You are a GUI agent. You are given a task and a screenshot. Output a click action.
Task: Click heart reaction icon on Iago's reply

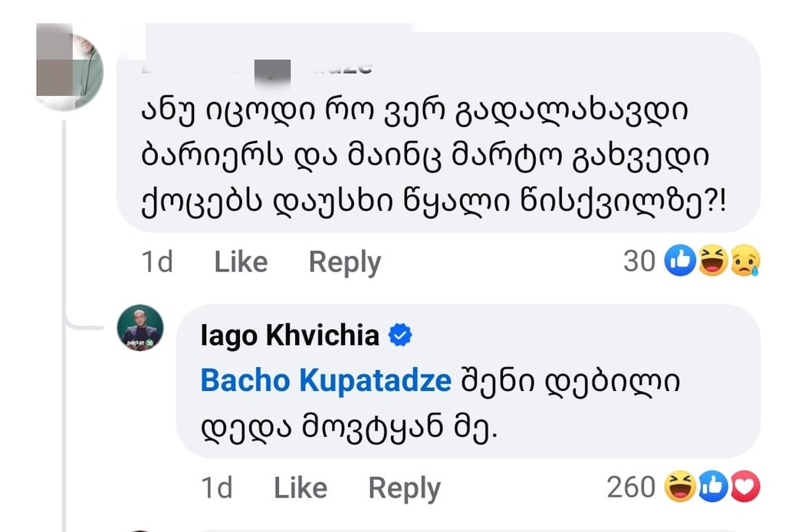click(x=744, y=487)
